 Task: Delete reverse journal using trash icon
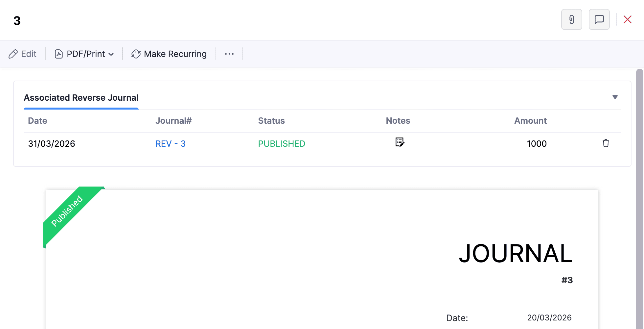click(606, 143)
